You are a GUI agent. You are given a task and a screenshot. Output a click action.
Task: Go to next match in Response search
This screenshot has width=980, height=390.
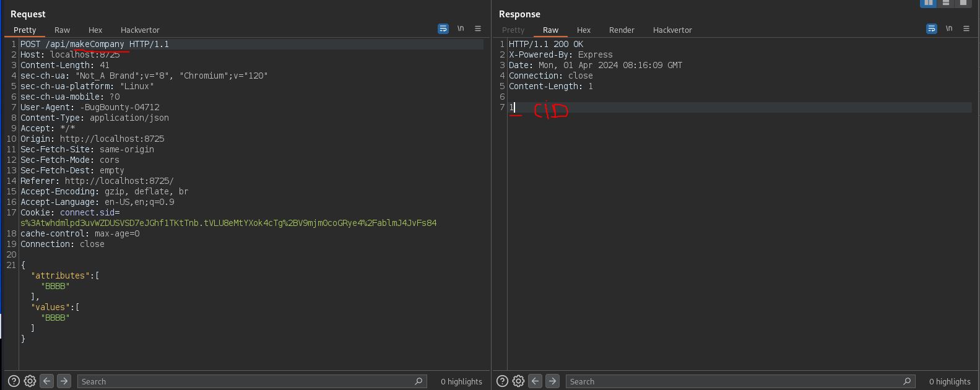[x=553, y=381]
